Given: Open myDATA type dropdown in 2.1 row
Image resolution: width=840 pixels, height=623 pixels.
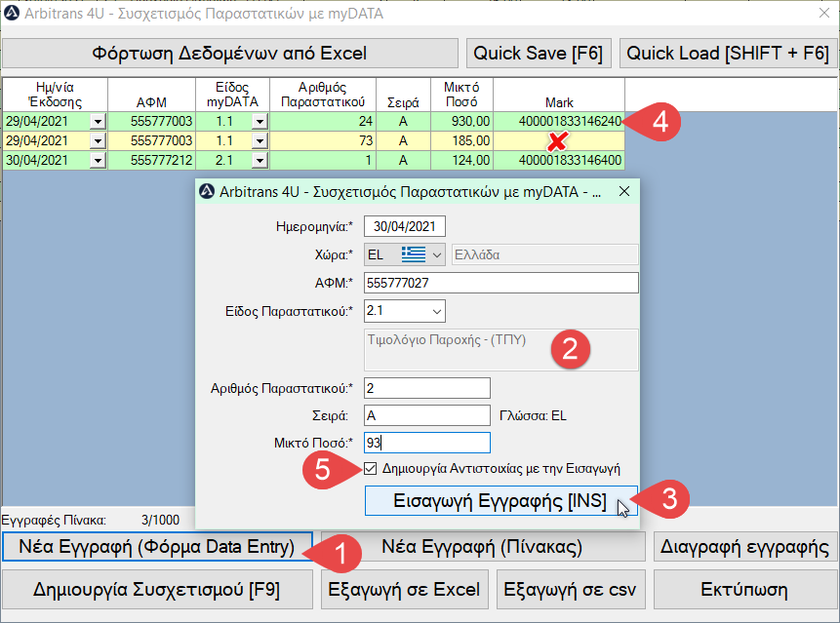Looking at the screenshot, I should 260,160.
